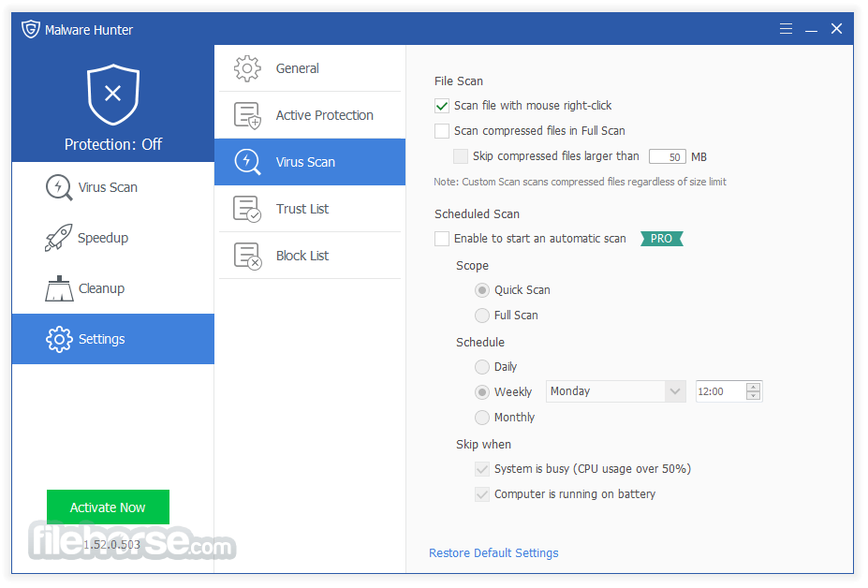This screenshot has width=868, height=588.
Task: Enable to start an automatic scan checkbox
Action: [x=442, y=239]
